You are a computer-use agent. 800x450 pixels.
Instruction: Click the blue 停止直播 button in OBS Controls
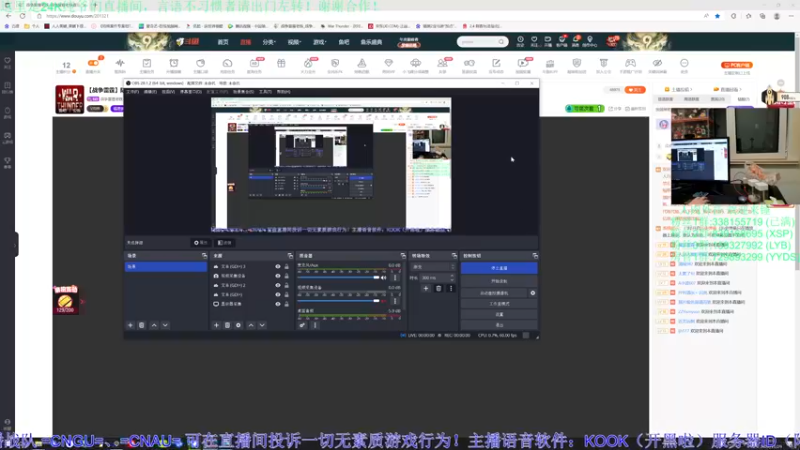pyautogui.click(x=499, y=268)
